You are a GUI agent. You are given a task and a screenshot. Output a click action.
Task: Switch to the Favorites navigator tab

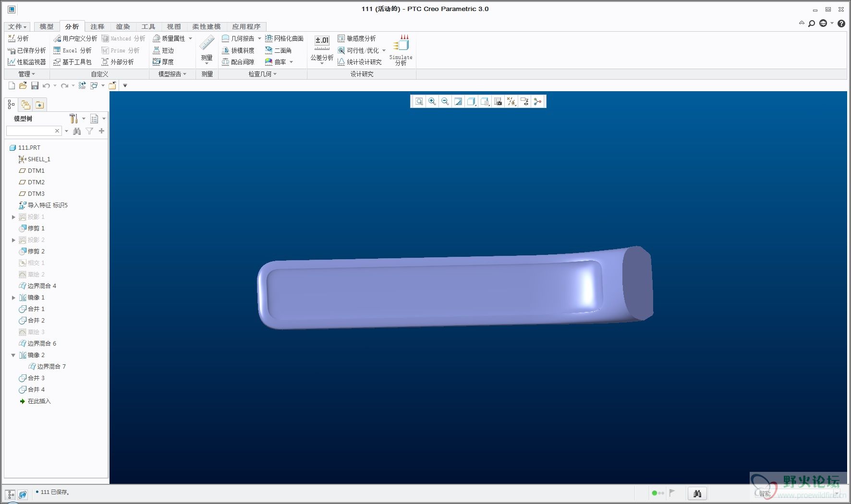pos(39,105)
